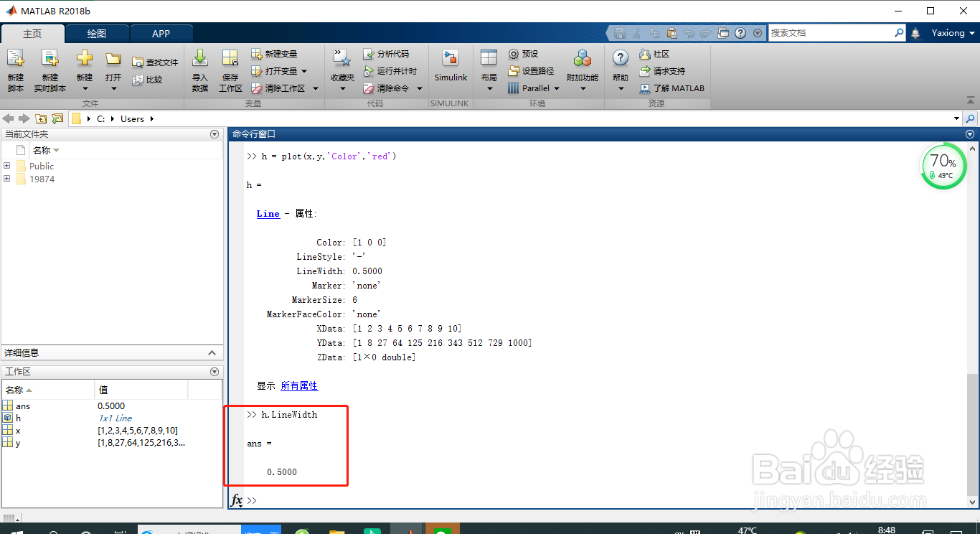Viewport: 980px width, 534px height.
Task: Open the notifications bell
Action: pos(915,33)
